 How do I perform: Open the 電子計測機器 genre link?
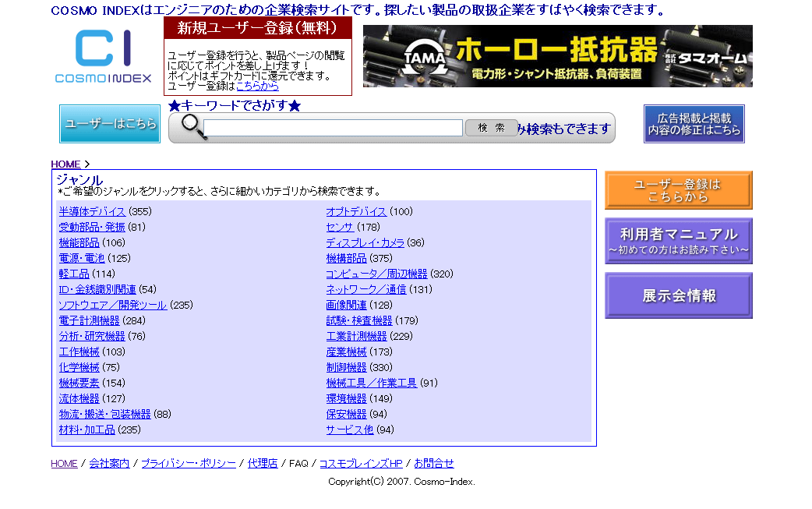[89, 320]
